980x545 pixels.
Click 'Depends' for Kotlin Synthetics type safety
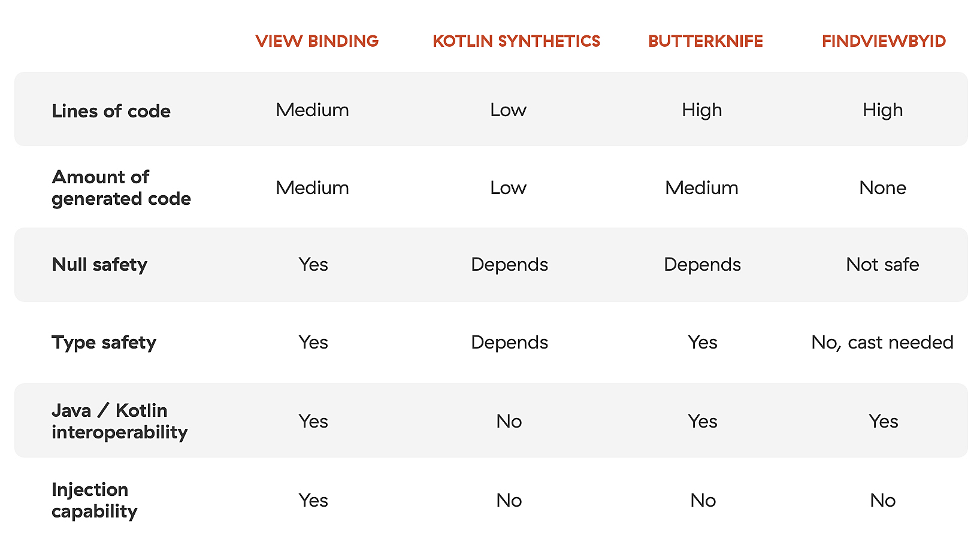click(x=509, y=342)
